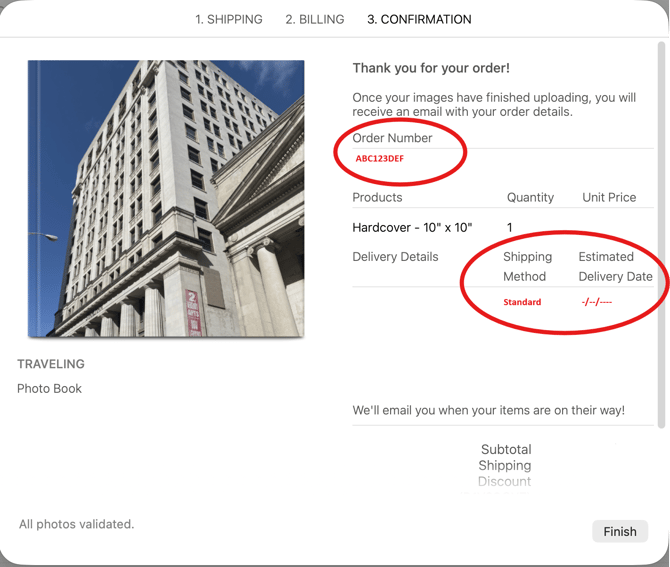
Task: Click the estimated delivery date placeholder
Action: point(596,302)
